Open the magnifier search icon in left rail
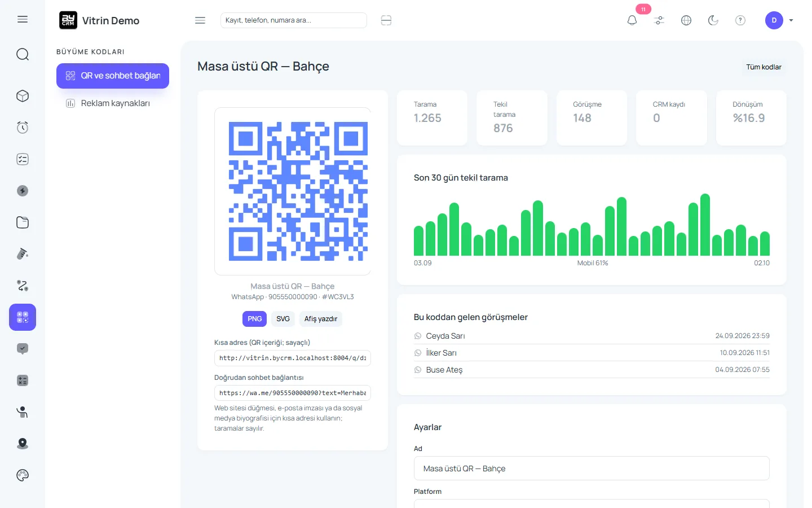This screenshot has height=508, width=812. click(x=23, y=54)
